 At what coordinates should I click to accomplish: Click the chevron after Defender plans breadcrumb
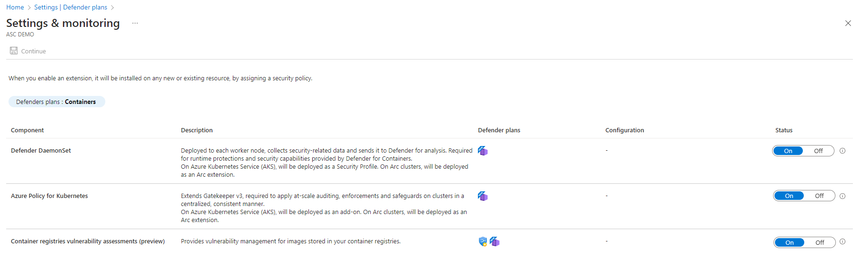click(112, 8)
